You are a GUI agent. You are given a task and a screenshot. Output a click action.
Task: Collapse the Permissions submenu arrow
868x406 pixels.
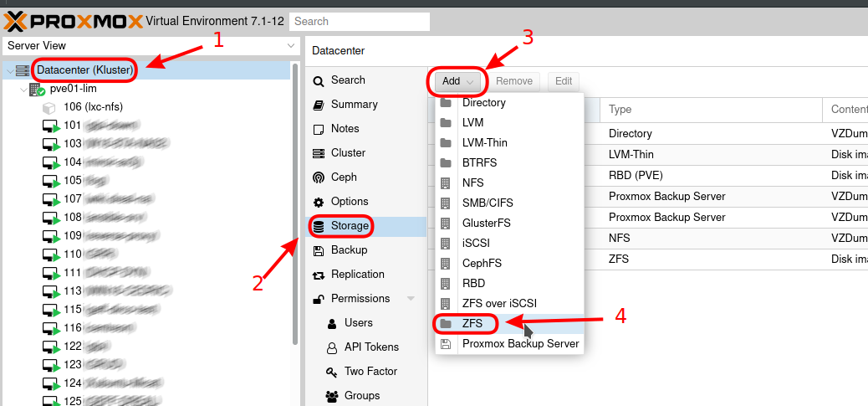pyautogui.click(x=411, y=299)
